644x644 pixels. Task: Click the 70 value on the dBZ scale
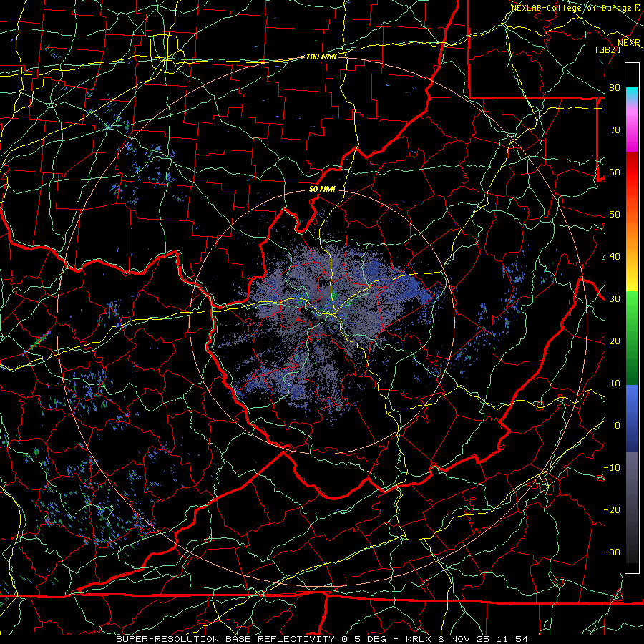615,130
